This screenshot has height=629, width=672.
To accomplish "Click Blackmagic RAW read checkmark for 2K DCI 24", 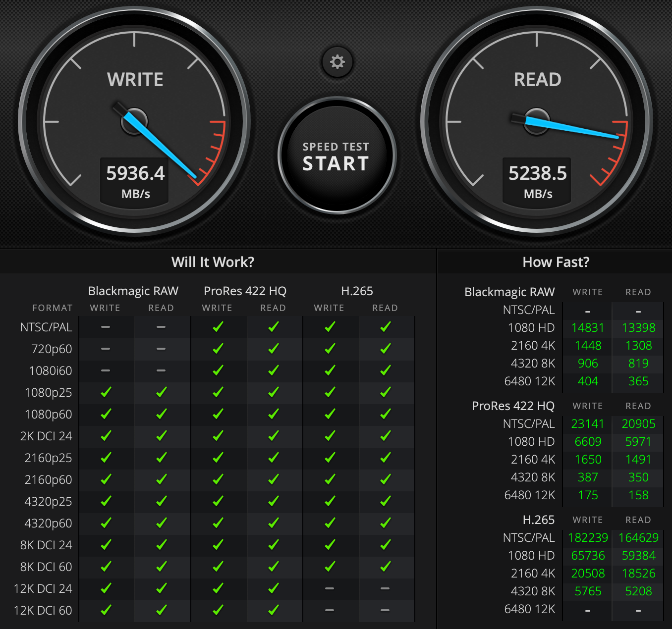I will (x=161, y=436).
